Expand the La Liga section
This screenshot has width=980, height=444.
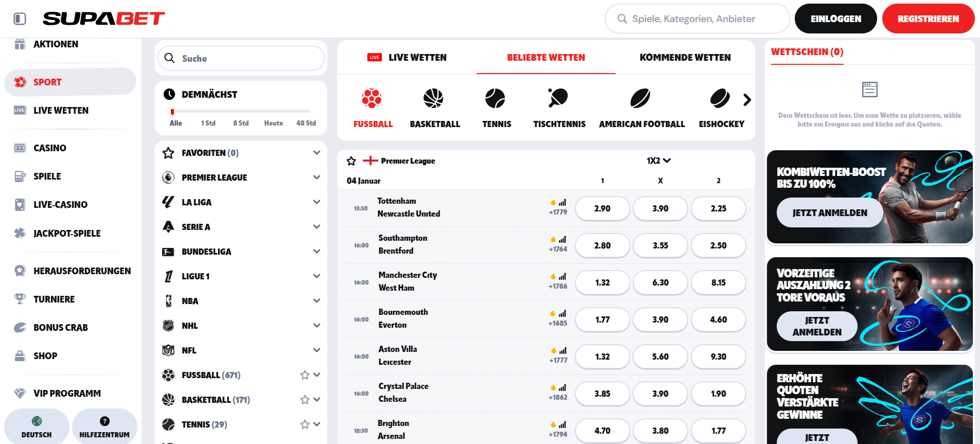coord(317,202)
